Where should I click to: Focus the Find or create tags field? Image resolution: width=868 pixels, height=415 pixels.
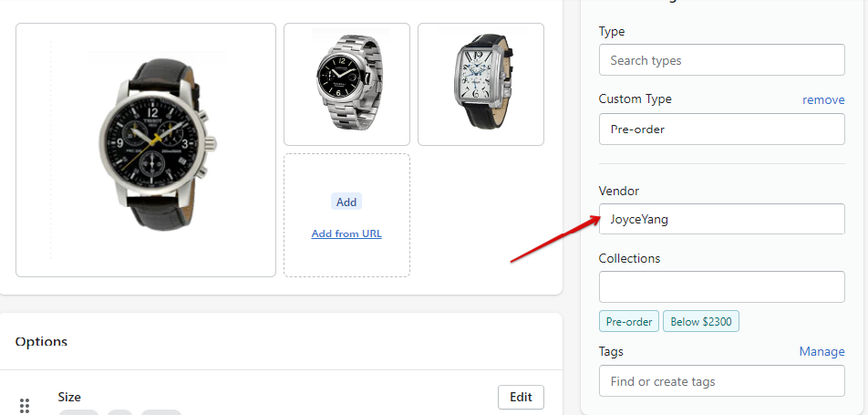coord(721,381)
